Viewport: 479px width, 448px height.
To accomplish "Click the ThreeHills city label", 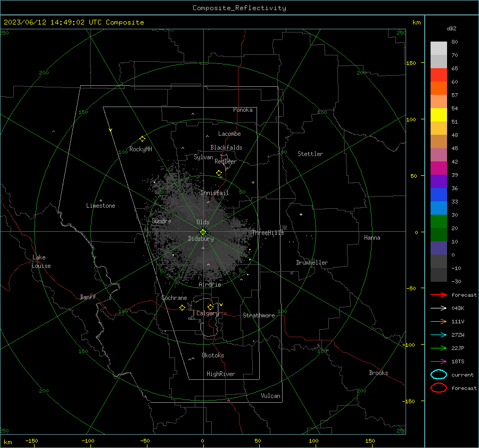I will 268,233.
